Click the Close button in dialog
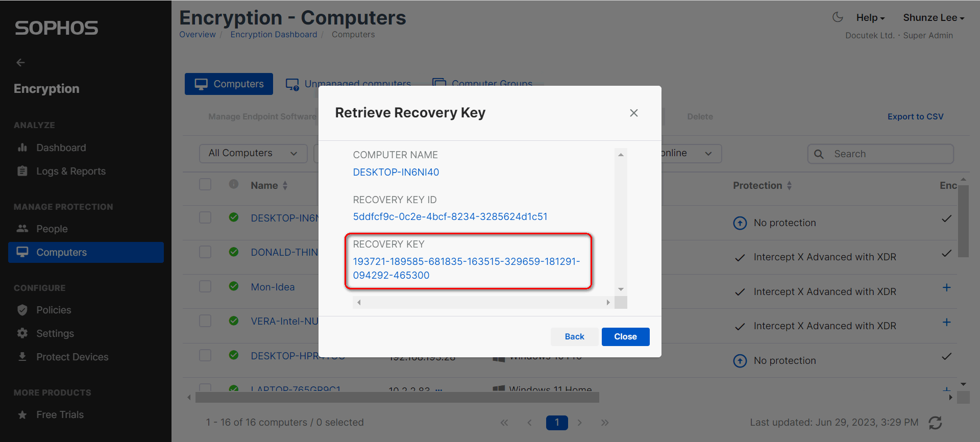This screenshot has width=980, height=442. 625,337
